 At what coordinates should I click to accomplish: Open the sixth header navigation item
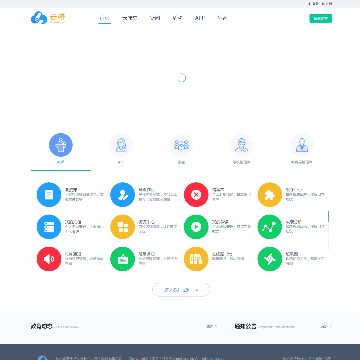coord(222,18)
